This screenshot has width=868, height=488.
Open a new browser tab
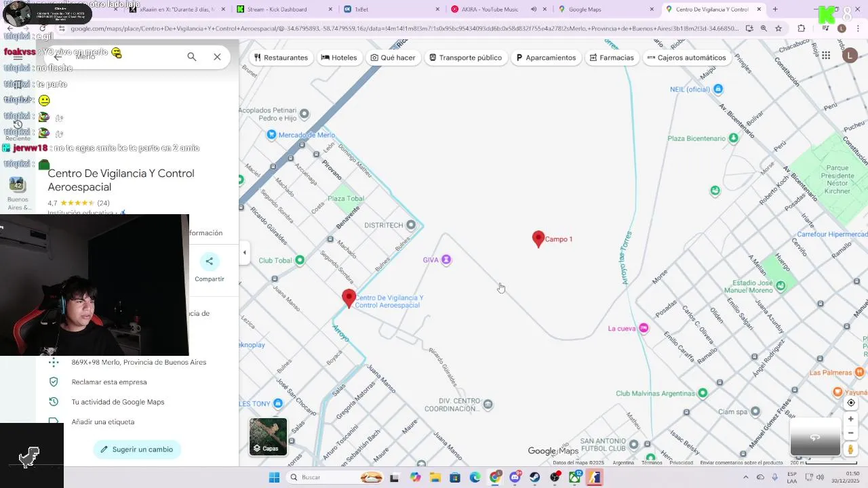(775, 9)
